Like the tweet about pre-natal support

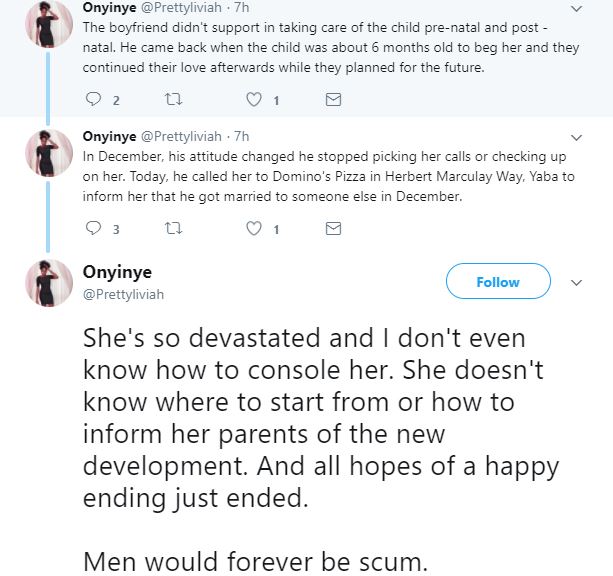coord(254,100)
